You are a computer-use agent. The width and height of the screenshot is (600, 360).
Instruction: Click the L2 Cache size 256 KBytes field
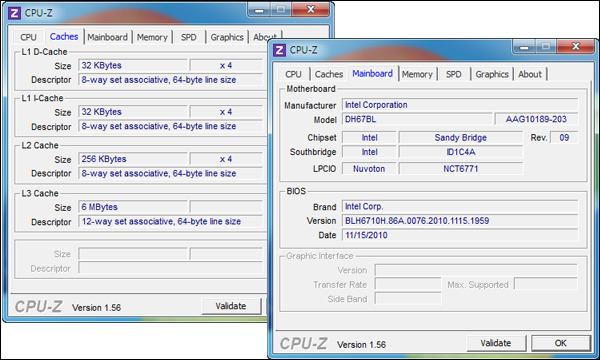[133, 159]
